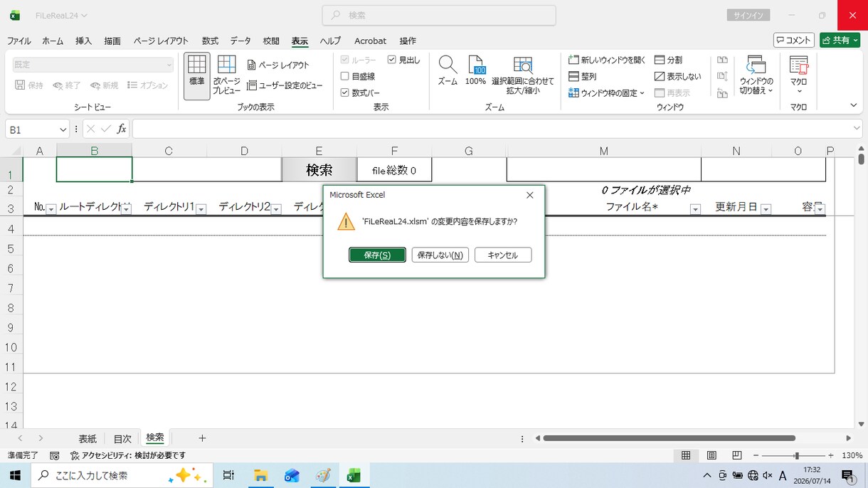Screen dimensions: 868x488
Task: Switch to the 挿入 ribbon tab
Action: pos(84,41)
